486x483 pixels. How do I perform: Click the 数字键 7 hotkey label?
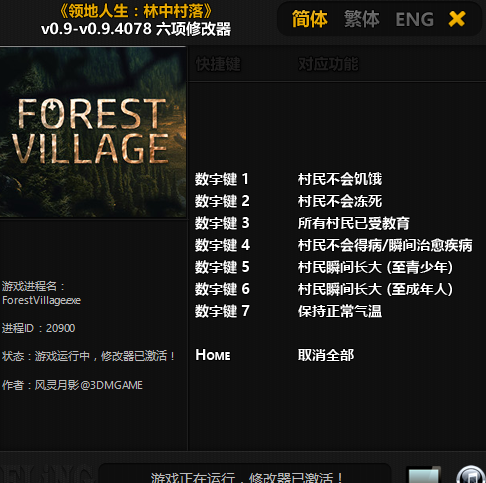(x=222, y=311)
